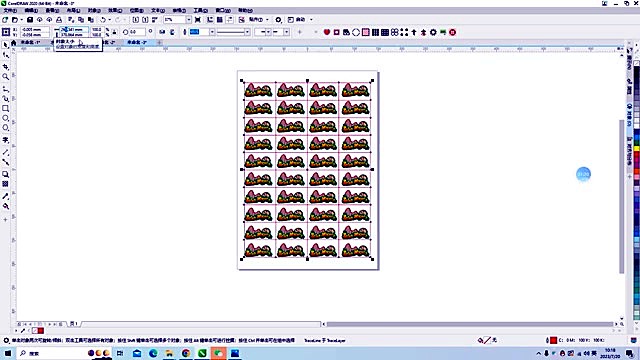The width and height of the screenshot is (640, 360).
Task: Expand the Open file dropdown arrow
Action: pos(21,20)
